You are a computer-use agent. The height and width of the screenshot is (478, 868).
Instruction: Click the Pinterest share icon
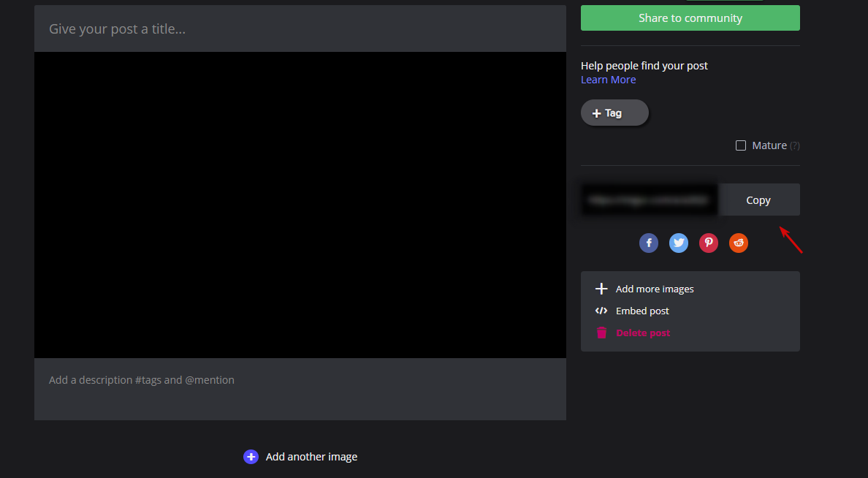tap(709, 243)
